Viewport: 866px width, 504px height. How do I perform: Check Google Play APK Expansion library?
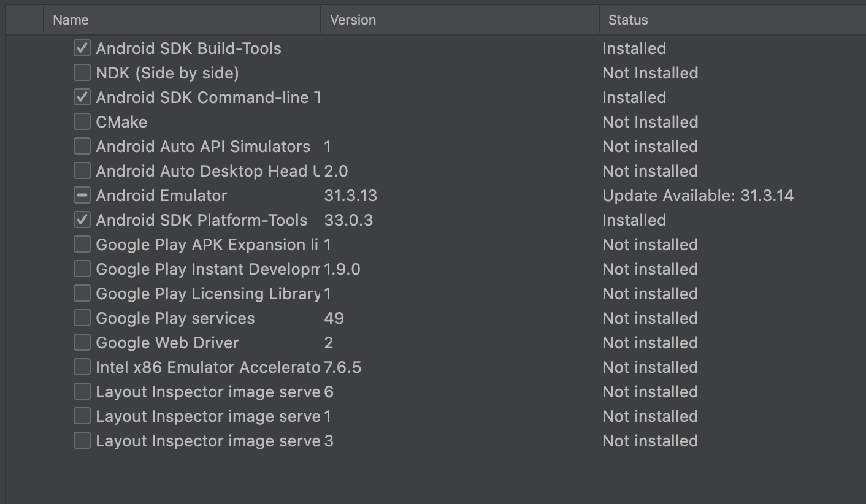(82, 244)
